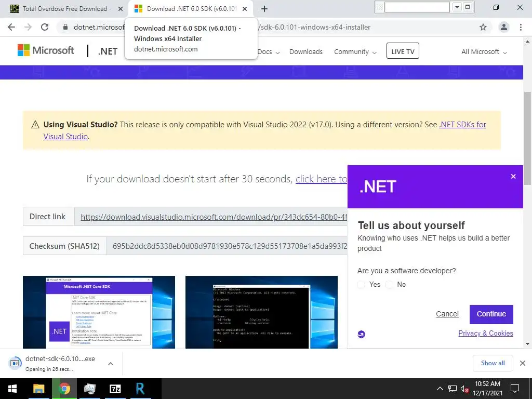The width and height of the screenshot is (532, 399).
Task: Click the .NET Core SDK installer screenshot
Action: click(x=99, y=312)
